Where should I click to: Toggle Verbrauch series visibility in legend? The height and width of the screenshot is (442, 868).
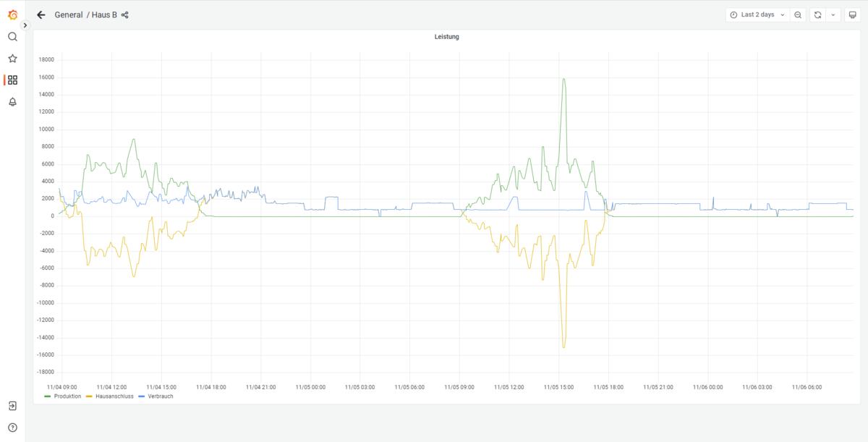[160, 396]
